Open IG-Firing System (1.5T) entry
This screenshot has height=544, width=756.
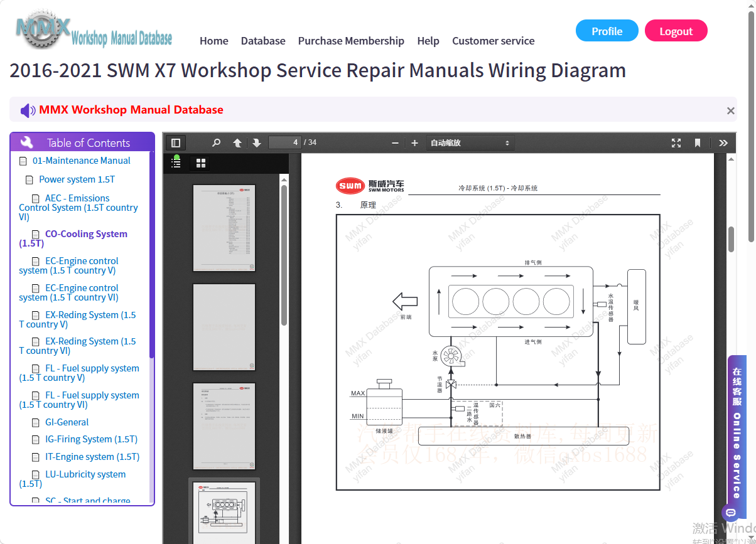(91, 439)
